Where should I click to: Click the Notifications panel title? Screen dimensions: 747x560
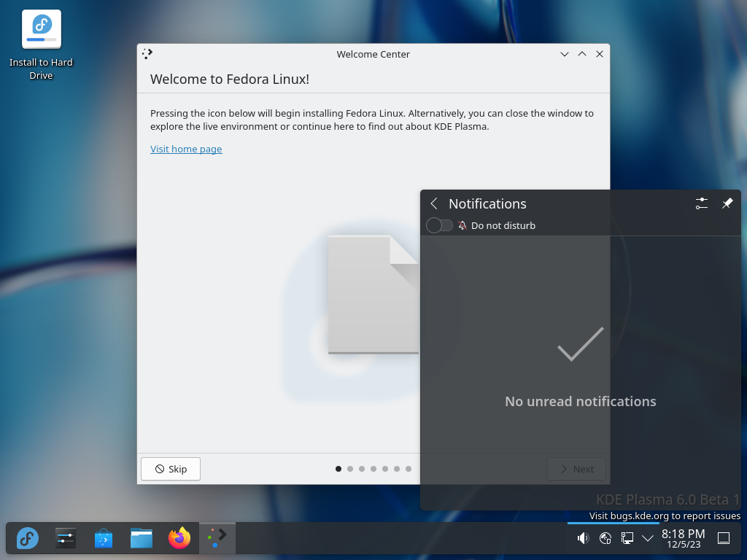(x=487, y=204)
